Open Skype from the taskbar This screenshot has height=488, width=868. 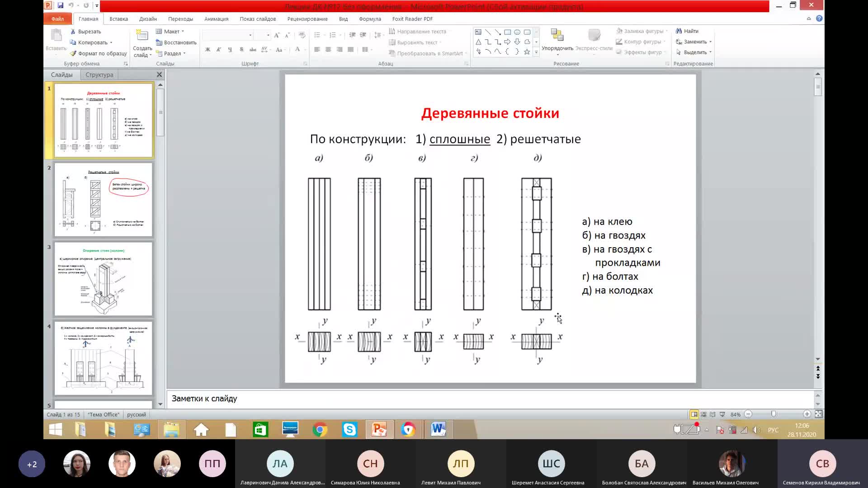349,429
